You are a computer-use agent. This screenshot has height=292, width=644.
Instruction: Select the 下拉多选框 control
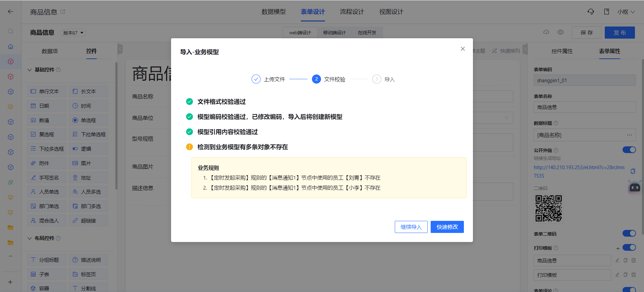[47, 149]
